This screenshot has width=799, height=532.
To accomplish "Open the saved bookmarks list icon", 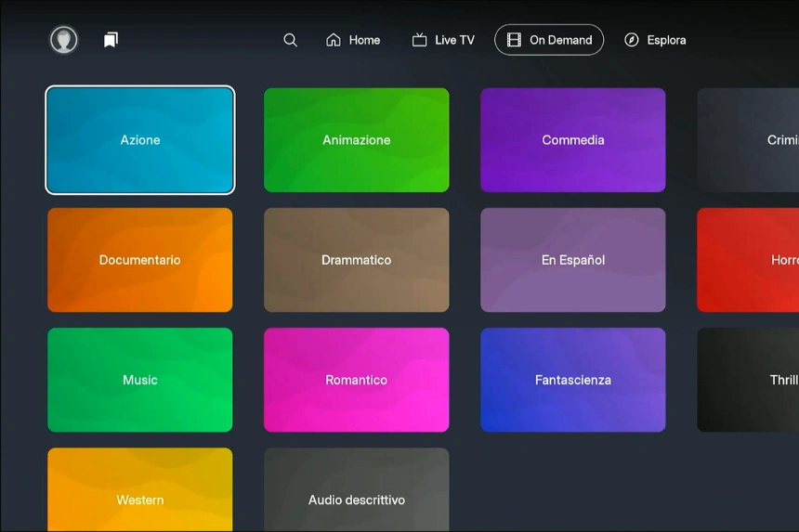I will point(111,40).
